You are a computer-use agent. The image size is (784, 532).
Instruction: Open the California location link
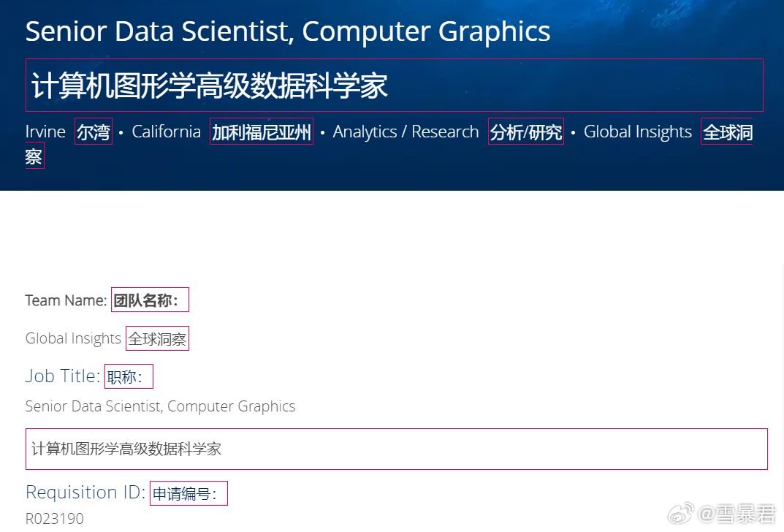tap(166, 132)
